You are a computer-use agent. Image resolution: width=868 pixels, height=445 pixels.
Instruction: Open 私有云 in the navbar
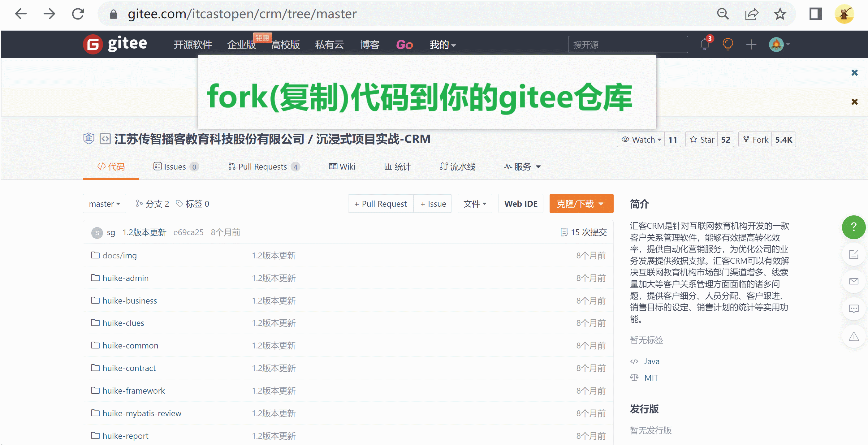pyautogui.click(x=329, y=45)
